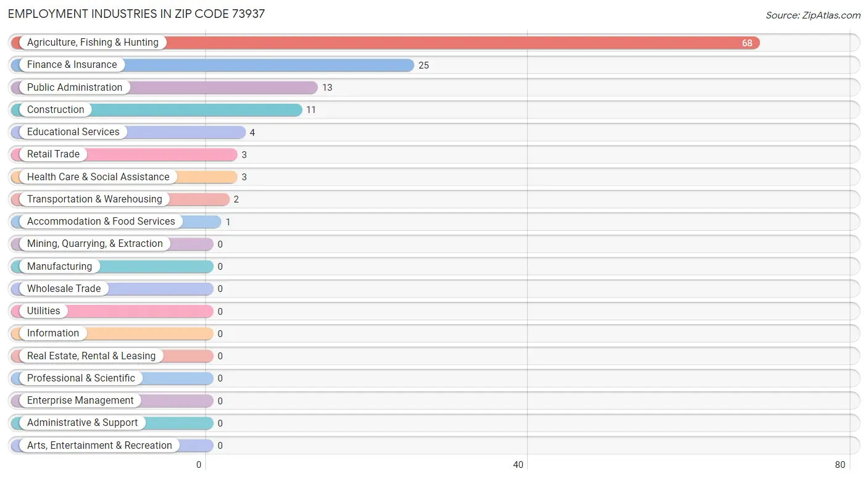Select the 'Educational Services' label
The image size is (868, 479).
(x=73, y=132)
